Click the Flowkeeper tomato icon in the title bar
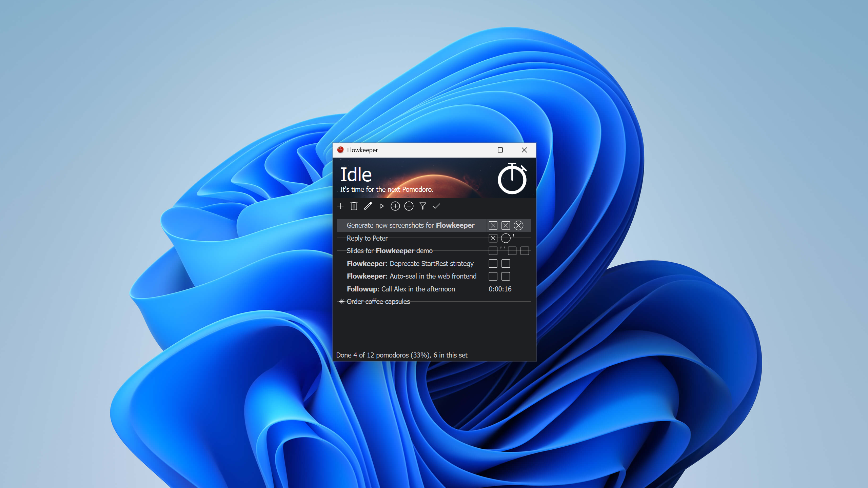Viewport: 868px width, 488px height. click(x=340, y=150)
